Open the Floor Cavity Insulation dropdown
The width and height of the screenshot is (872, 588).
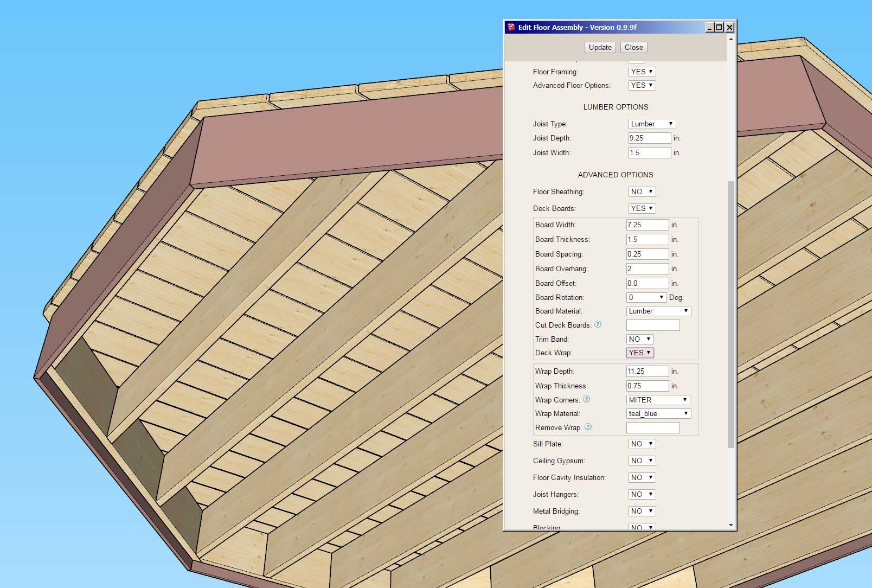coord(642,477)
